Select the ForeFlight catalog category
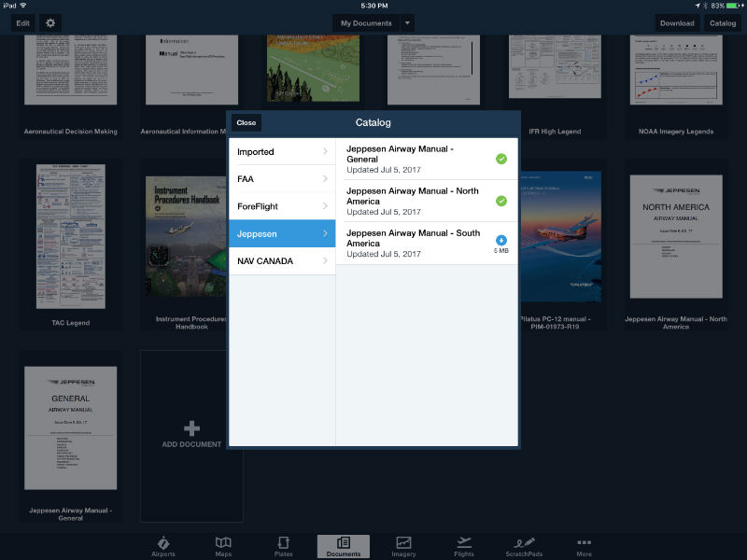Viewport: 747px width, 560px height. tap(282, 206)
